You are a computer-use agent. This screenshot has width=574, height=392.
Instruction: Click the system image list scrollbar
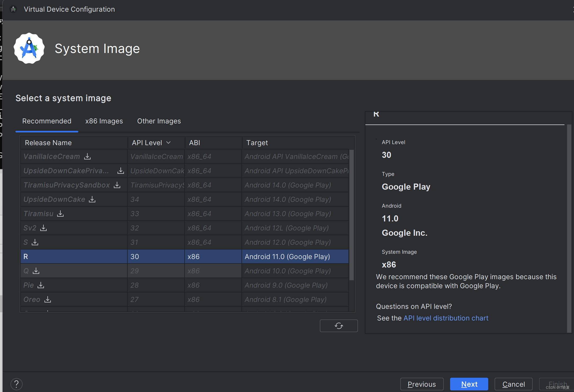coord(352,215)
